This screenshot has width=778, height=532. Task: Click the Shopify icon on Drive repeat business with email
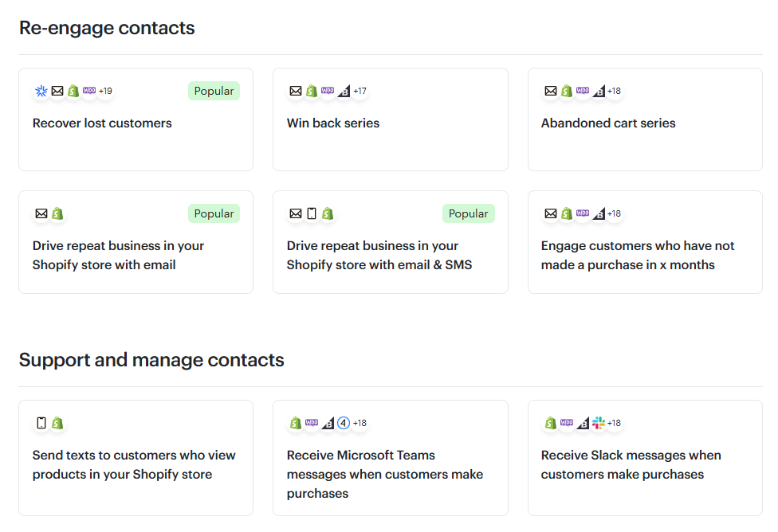57,213
